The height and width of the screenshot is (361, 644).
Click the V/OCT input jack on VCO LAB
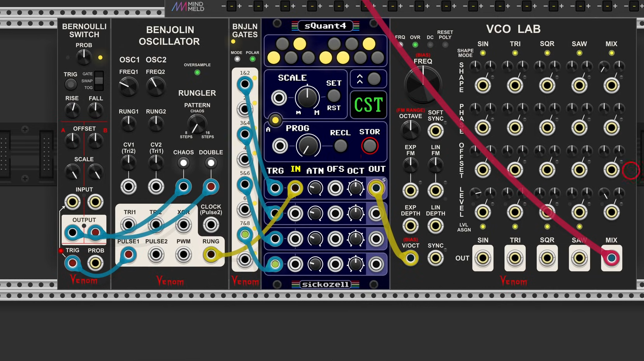[410, 257]
